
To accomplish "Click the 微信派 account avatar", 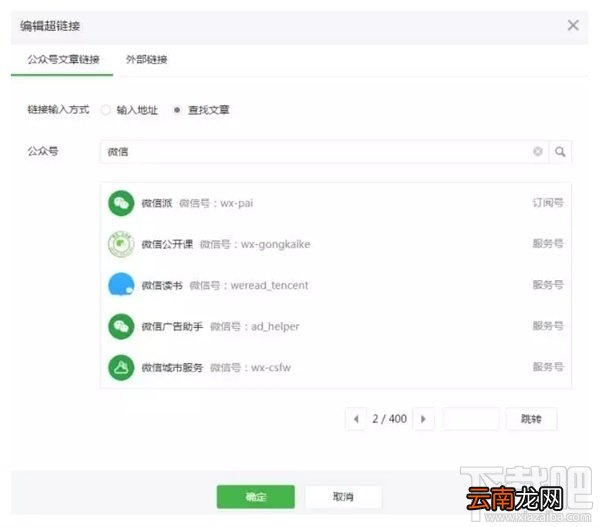I will [121, 203].
